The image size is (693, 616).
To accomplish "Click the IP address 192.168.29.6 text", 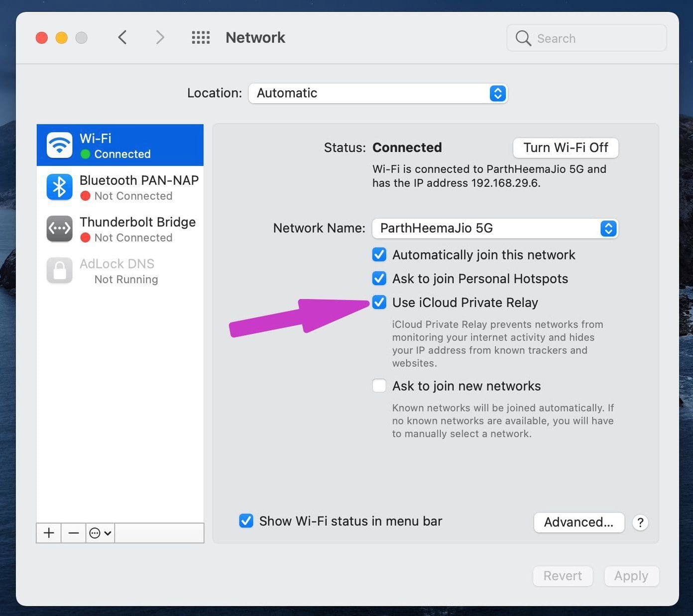I will click(x=505, y=183).
